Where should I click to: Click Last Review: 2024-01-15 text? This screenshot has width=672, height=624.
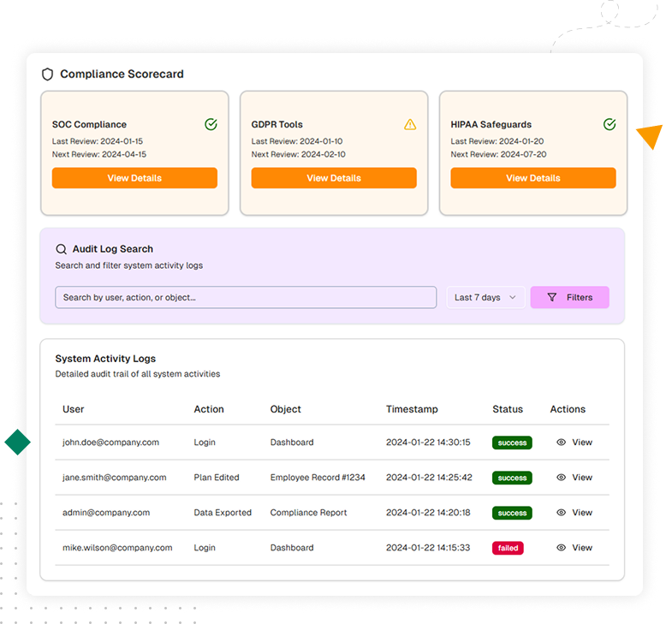pos(98,141)
